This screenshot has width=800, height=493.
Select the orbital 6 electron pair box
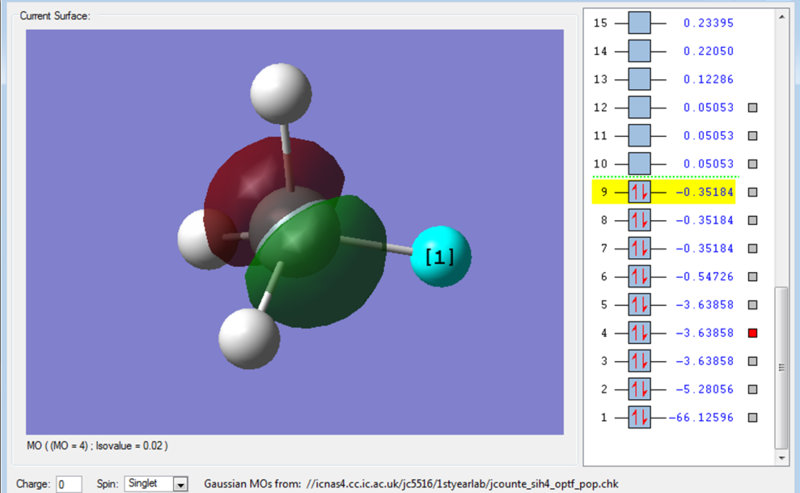coord(639,275)
